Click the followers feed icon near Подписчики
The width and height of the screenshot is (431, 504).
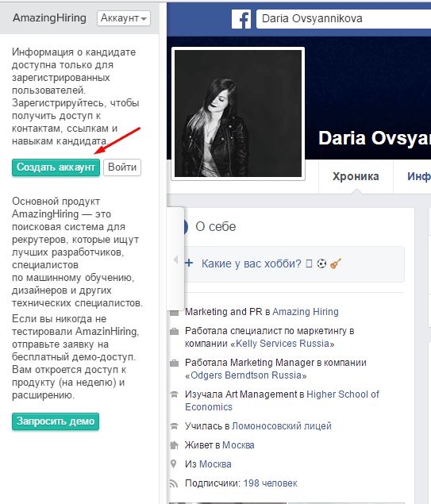174,483
